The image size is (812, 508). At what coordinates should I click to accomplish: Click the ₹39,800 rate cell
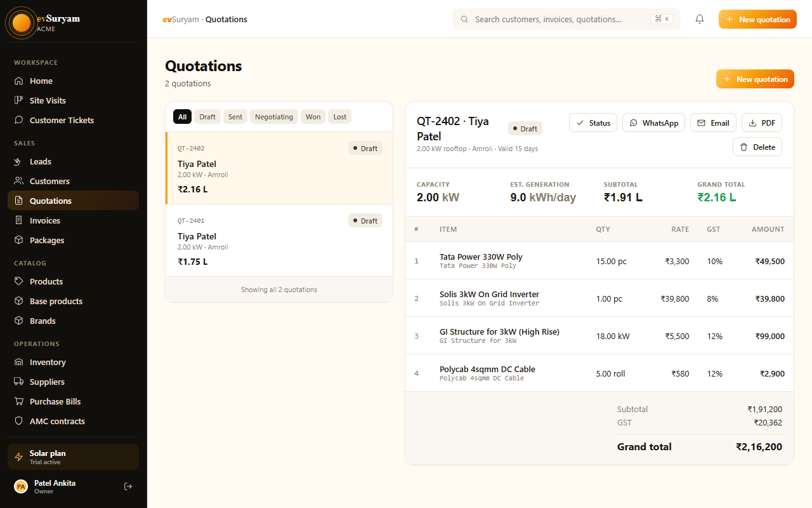coord(674,298)
